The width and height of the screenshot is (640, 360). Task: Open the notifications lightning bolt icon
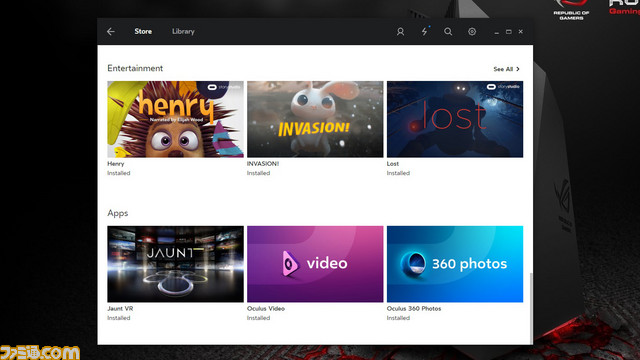coord(424,31)
